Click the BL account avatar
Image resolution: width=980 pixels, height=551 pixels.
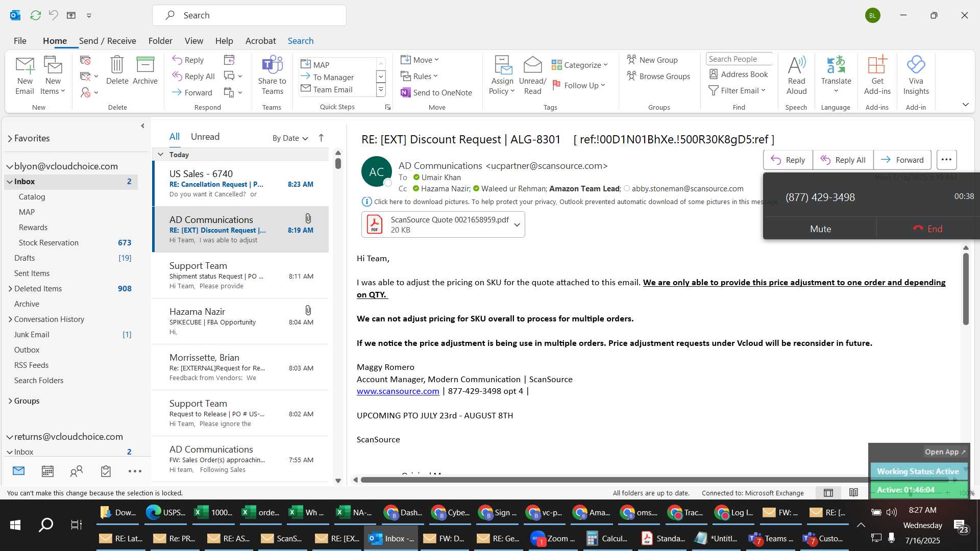pos(873,15)
